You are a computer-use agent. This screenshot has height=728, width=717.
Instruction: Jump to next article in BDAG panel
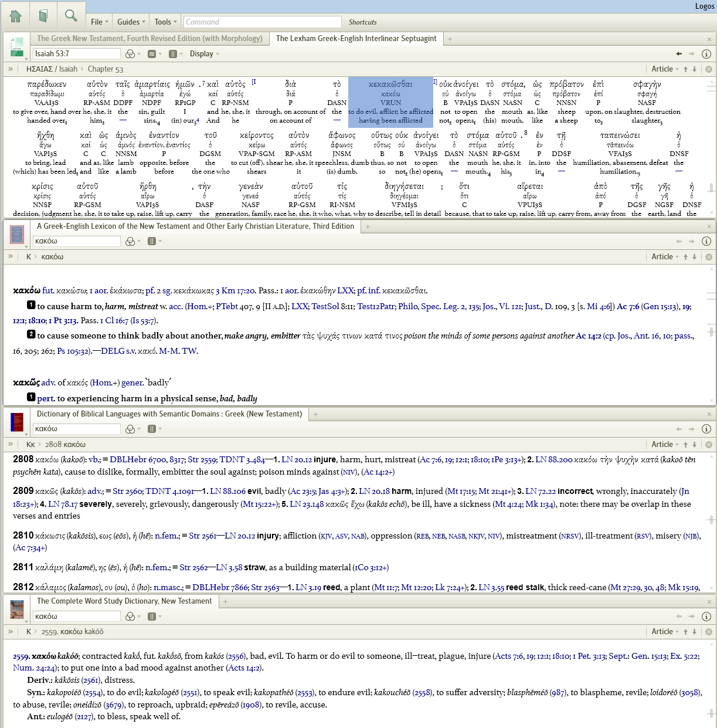[695, 257]
